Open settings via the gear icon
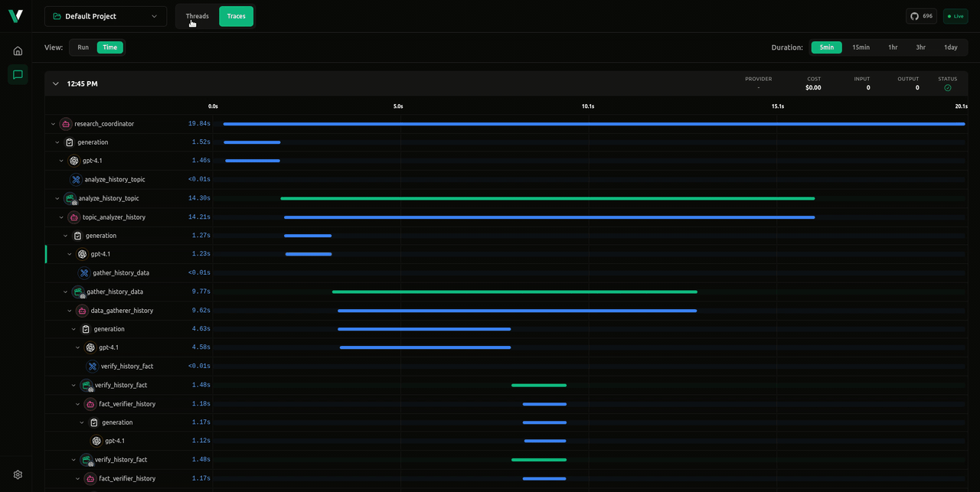The width and height of the screenshot is (980, 492). (x=17, y=474)
